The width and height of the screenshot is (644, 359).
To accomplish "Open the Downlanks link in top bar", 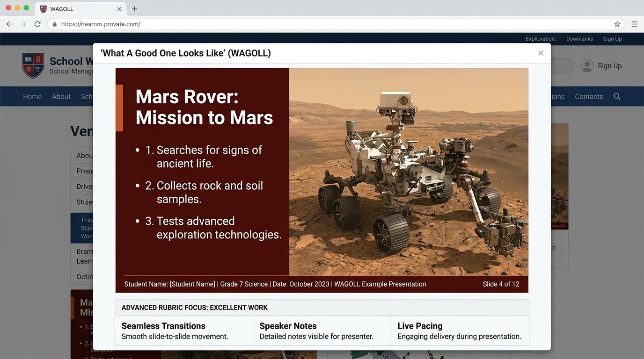I will 579,39.
